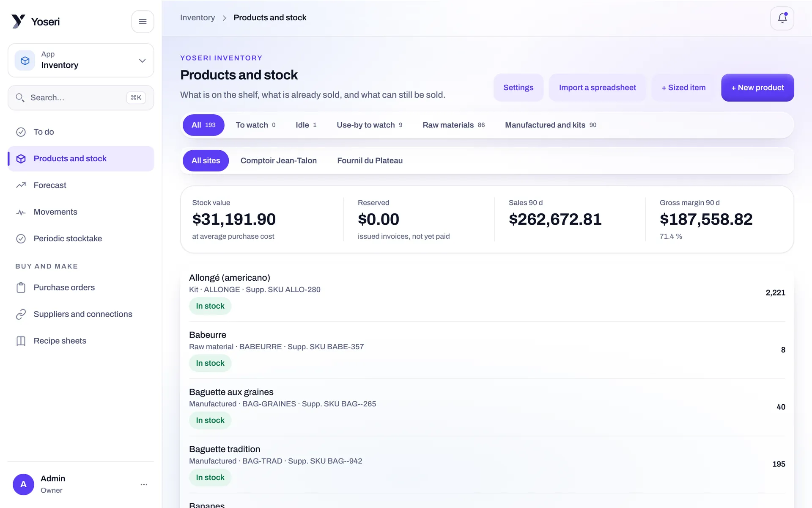The height and width of the screenshot is (508, 812).
Task: Click the Suppliers and connections link icon
Action: click(x=21, y=315)
